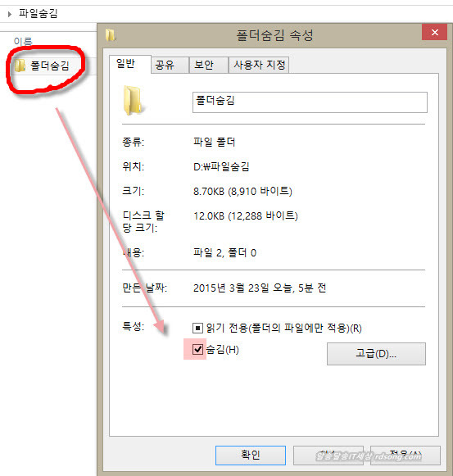The width and height of the screenshot is (453, 476).
Task: Click the large folder icon in properties dialog
Action: (x=134, y=101)
